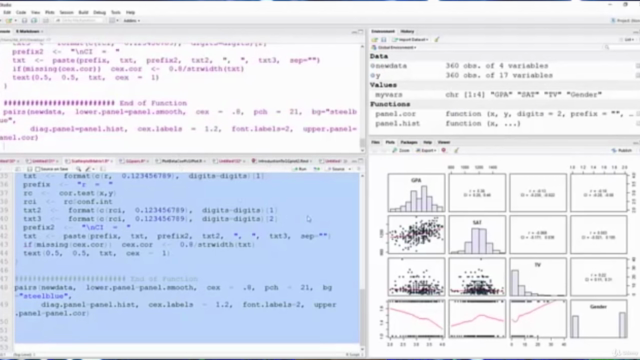Click the broom icon to clear all plots

pyautogui.click(x=457, y=151)
